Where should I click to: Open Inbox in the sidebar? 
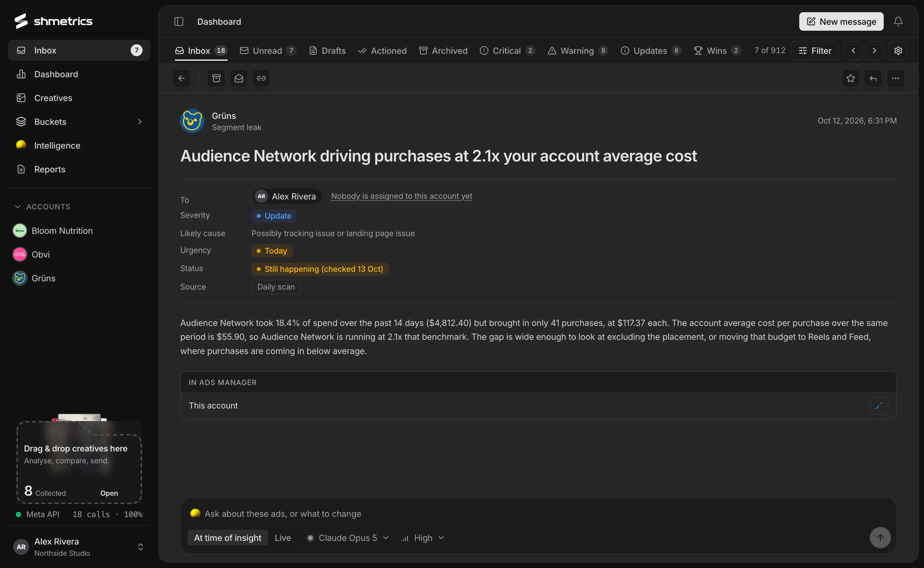click(79, 50)
